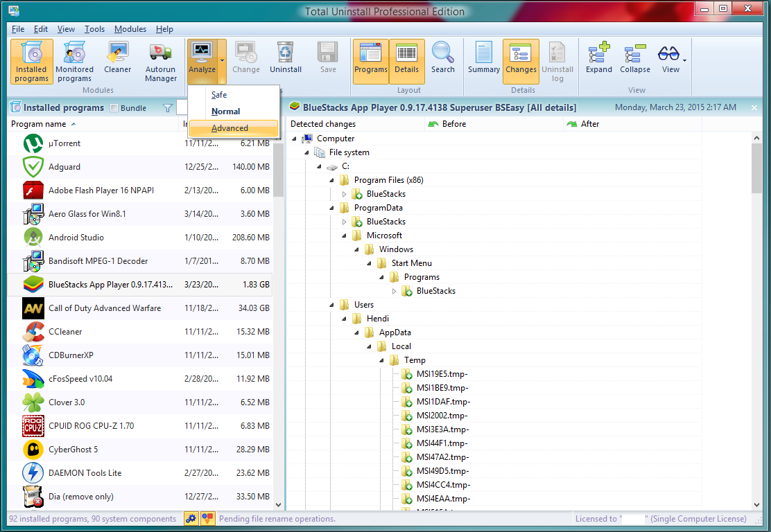Image resolution: width=771 pixels, height=532 pixels.
Task: Select the Start Menu folder
Action: [x=412, y=263]
